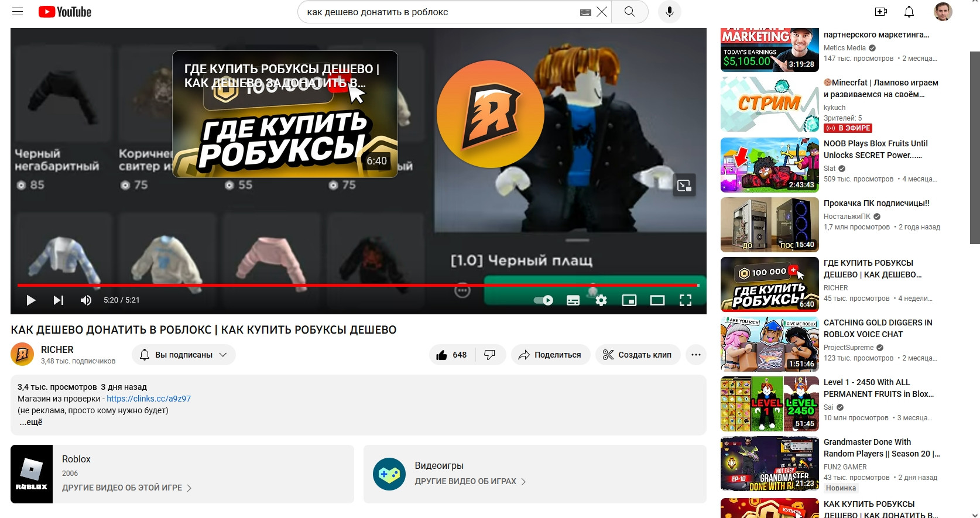The height and width of the screenshot is (518, 980).
Task: Open the Affiliate Marketing video thumbnail
Action: pos(770,50)
